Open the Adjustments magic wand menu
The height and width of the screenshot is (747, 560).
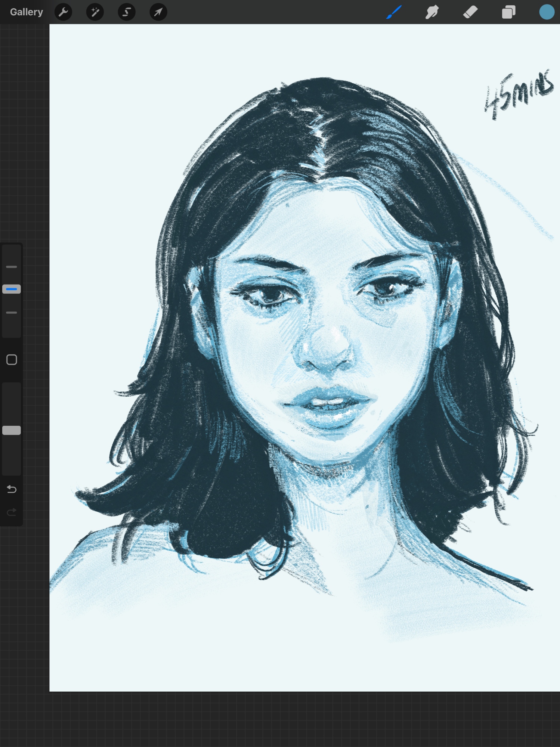click(x=95, y=12)
